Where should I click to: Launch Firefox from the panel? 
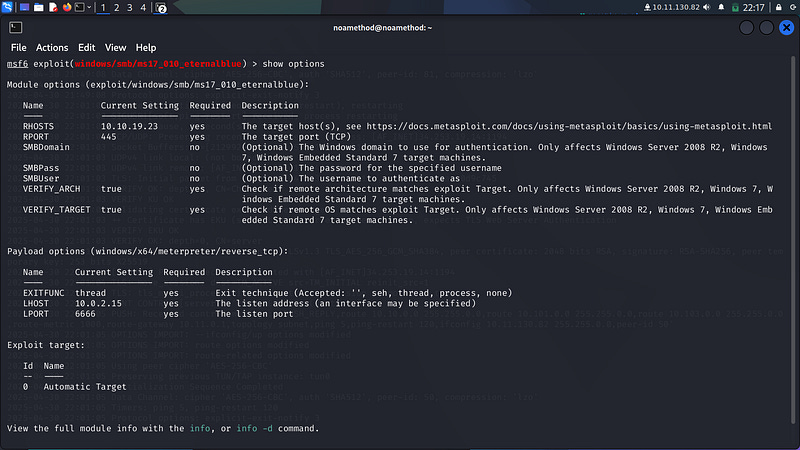(x=67, y=7)
